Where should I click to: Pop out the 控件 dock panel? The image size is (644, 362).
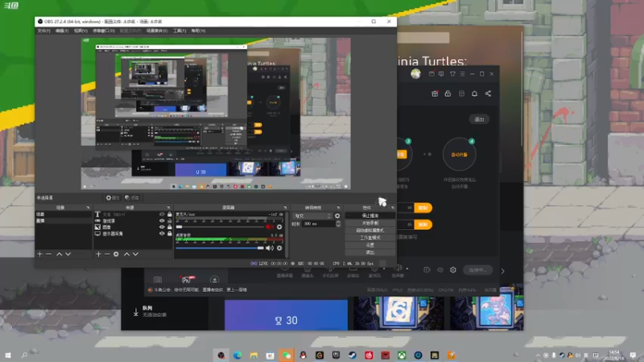393,208
